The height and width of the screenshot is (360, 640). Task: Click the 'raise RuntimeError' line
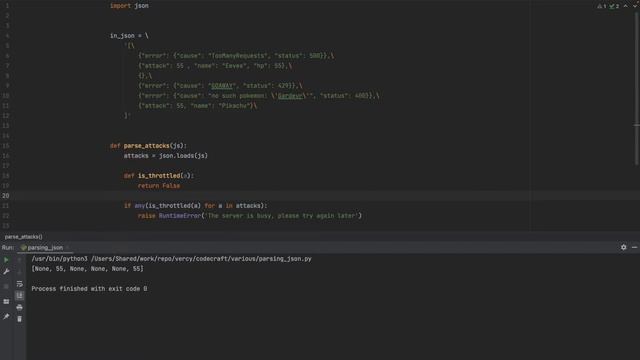click(250, 216)
